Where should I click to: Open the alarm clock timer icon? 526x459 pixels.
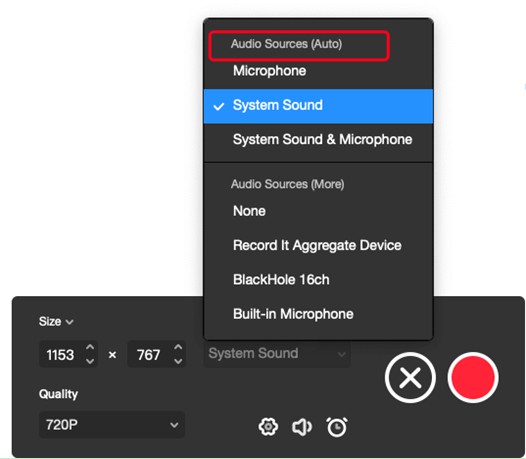click(337, 427)
